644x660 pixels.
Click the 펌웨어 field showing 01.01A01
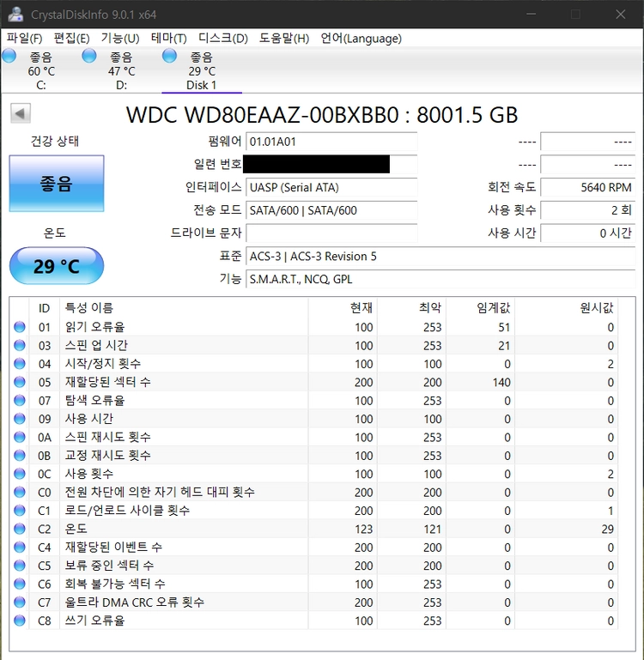click(x=331, y=142)
